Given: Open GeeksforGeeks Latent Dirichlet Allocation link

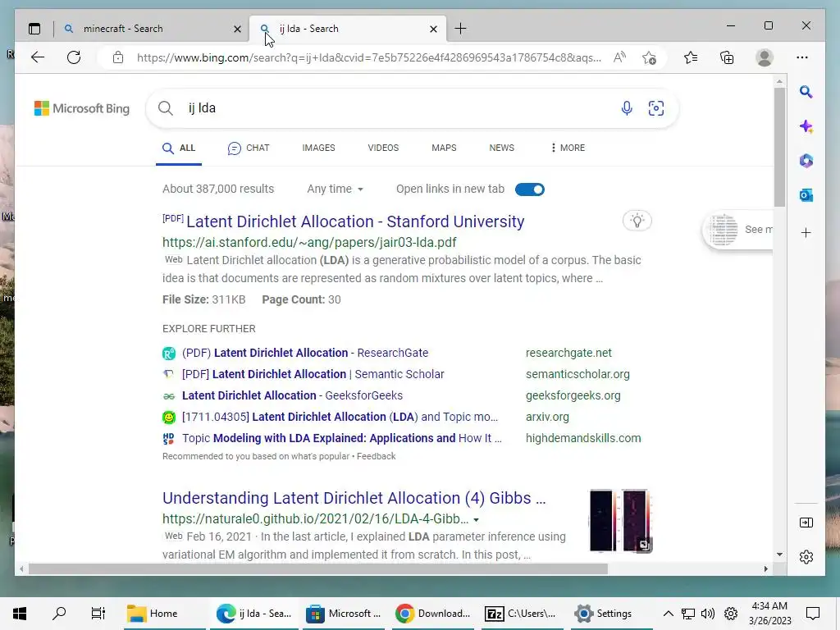Looking at the screenshot, I should click(x=292, y=395).
